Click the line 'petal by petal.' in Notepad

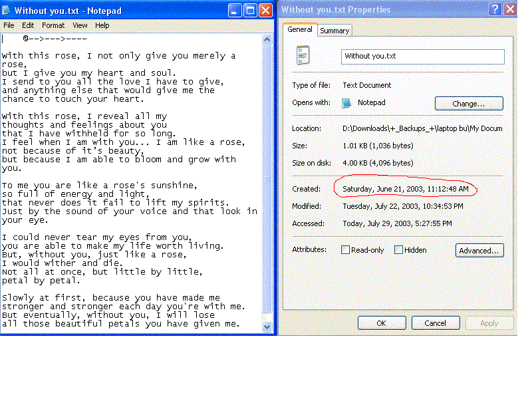41,281
